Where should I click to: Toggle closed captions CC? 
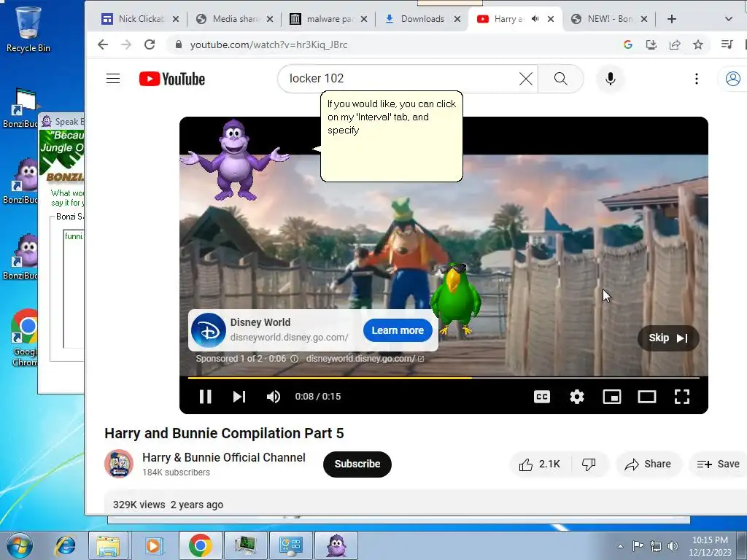tap(542, 397)
